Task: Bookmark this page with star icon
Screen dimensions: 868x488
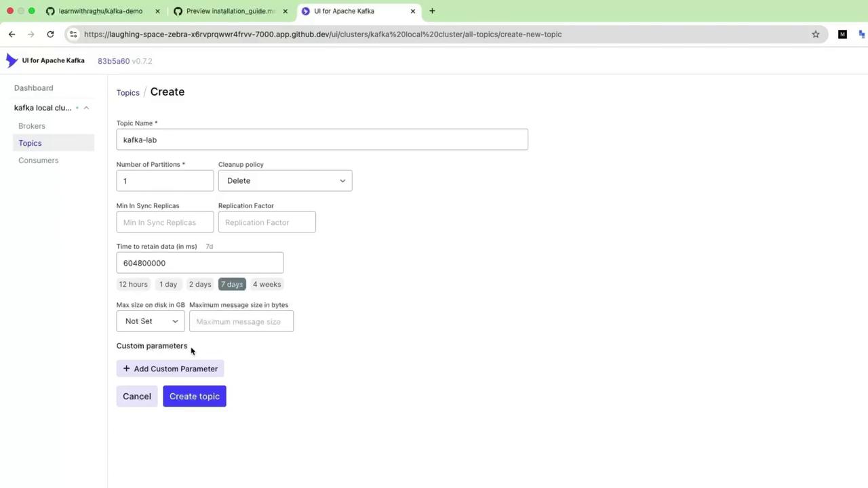Action: [x=816, y=34]
